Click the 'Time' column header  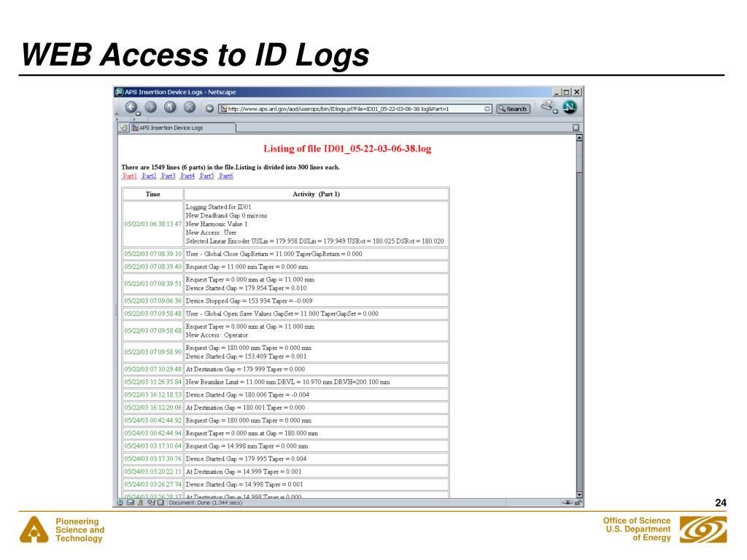tap(153, 194)
